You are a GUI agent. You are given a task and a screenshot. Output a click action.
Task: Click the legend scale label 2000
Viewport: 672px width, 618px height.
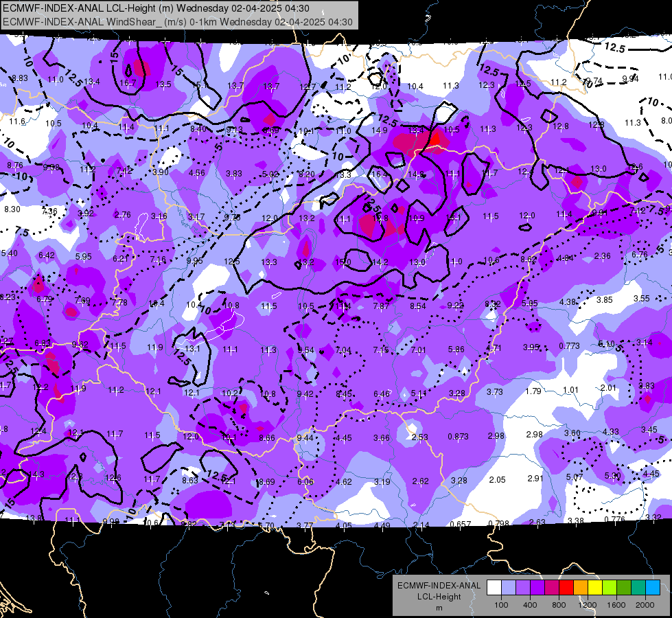pyautogui.click(x=645, y=605)
